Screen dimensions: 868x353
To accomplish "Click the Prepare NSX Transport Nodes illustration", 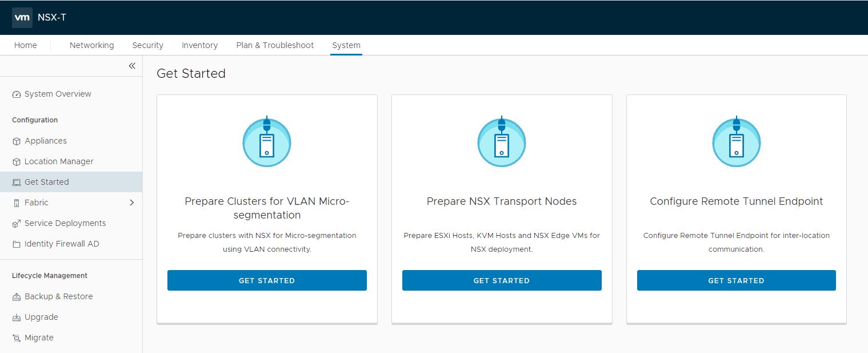I will (x=502, y=142).
